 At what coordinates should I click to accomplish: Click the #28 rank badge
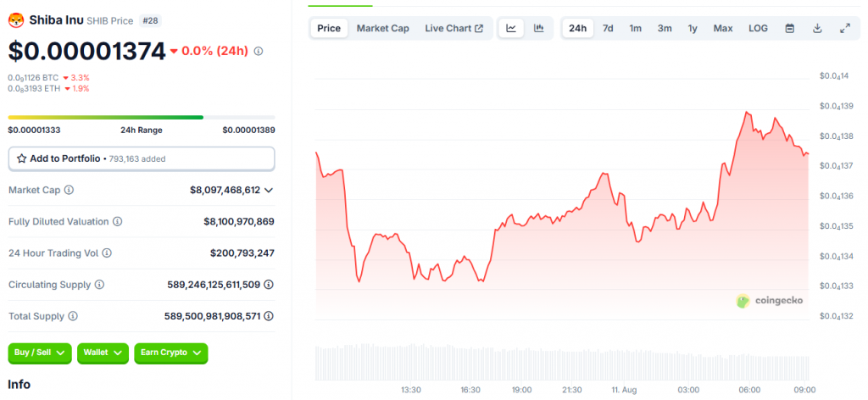(150, 21)
